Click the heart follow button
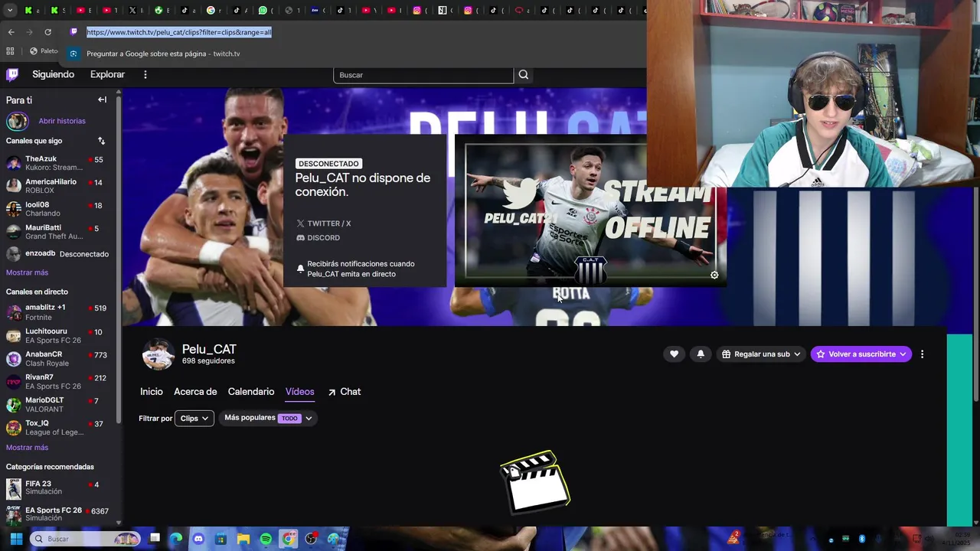 tap(674, 354)
